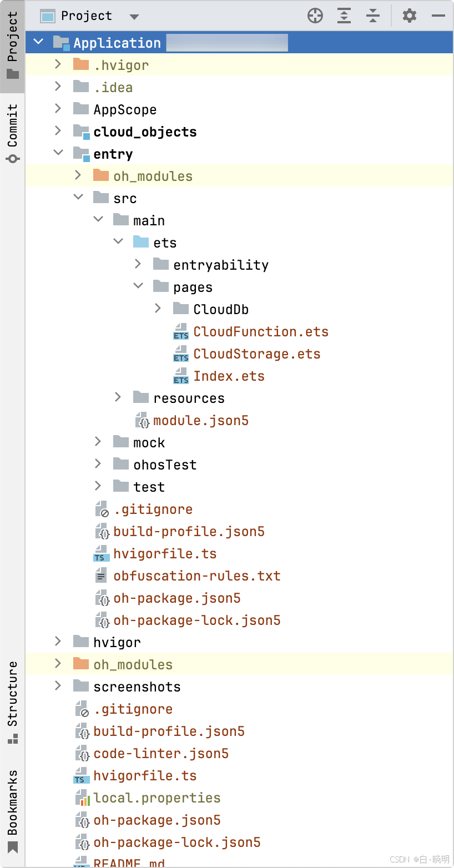Click the cloud_objects module folder icon
454x868 pixels.
82,132
